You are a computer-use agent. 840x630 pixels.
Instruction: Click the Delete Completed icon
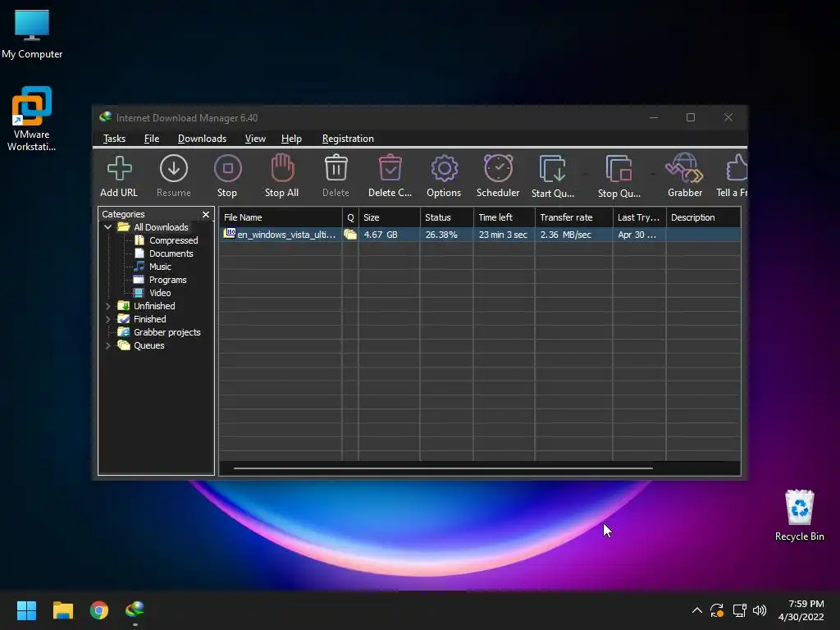click(390, 167)
